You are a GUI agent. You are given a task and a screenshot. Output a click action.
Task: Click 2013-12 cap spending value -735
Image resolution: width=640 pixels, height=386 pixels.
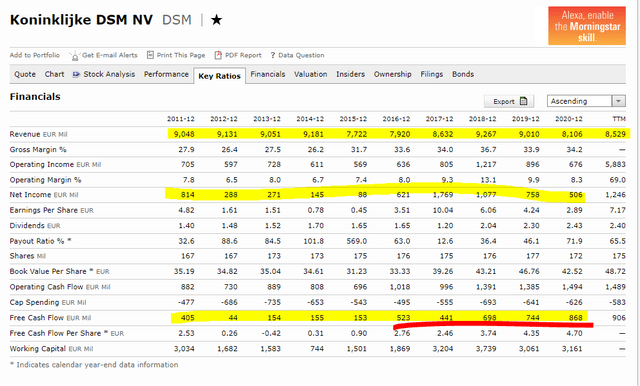pyautogui.click(x=272, y=302)
